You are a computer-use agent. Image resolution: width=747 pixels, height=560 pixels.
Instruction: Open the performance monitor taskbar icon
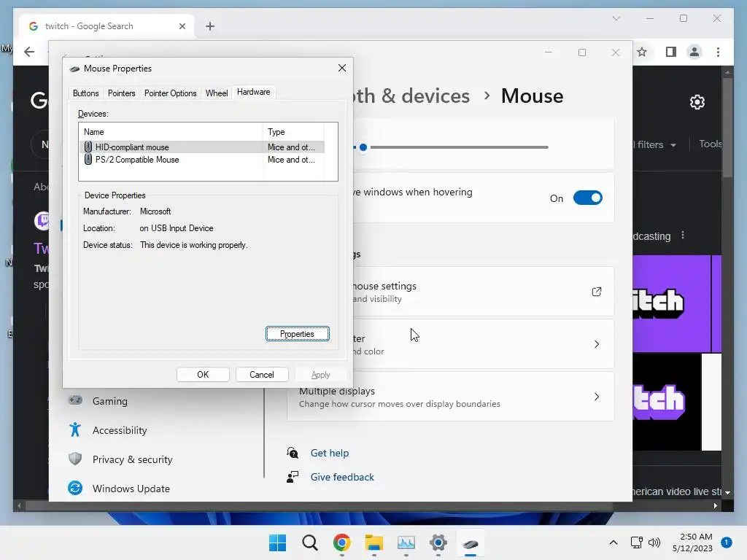[x=406, y=542]
